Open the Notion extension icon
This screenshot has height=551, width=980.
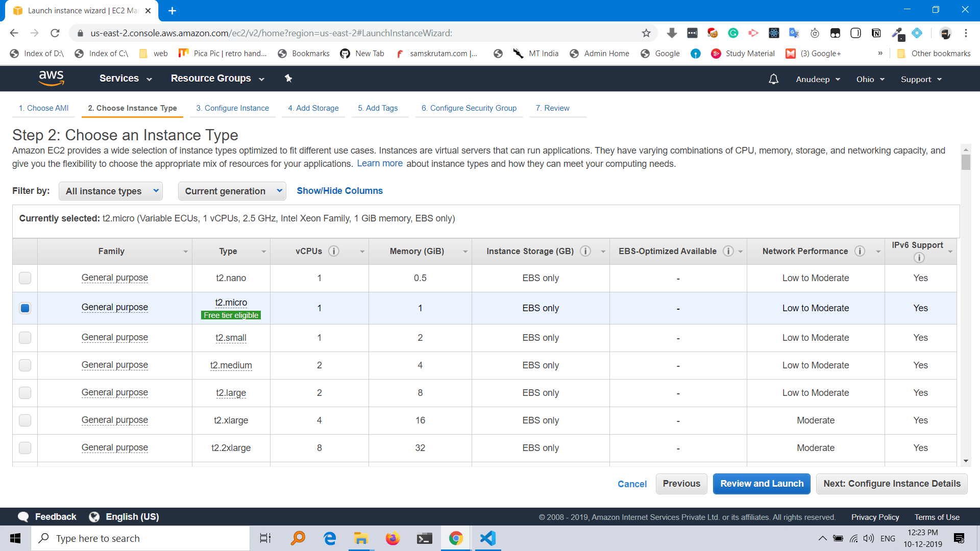click(x=876, y=33)
